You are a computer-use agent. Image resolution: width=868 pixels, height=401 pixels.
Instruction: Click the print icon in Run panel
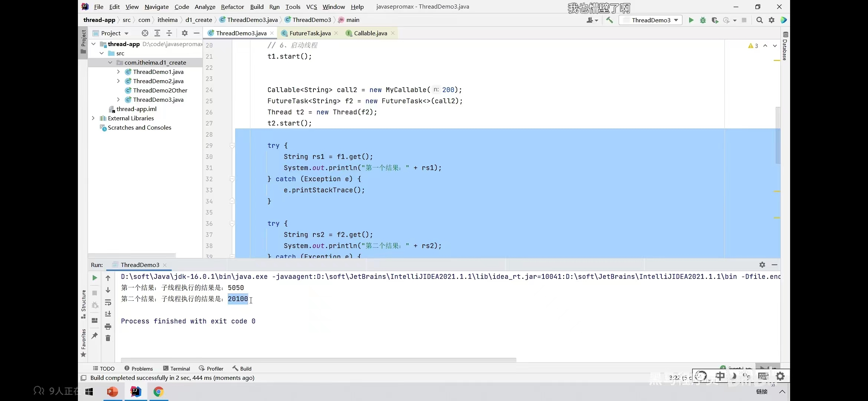108,326
